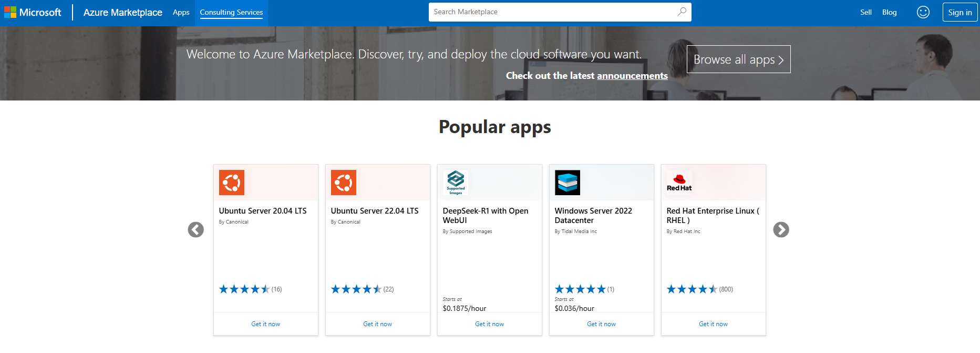Open the Sell link
Screen dimensions: 980x353
pyautogui.click(x=865, y=12)
